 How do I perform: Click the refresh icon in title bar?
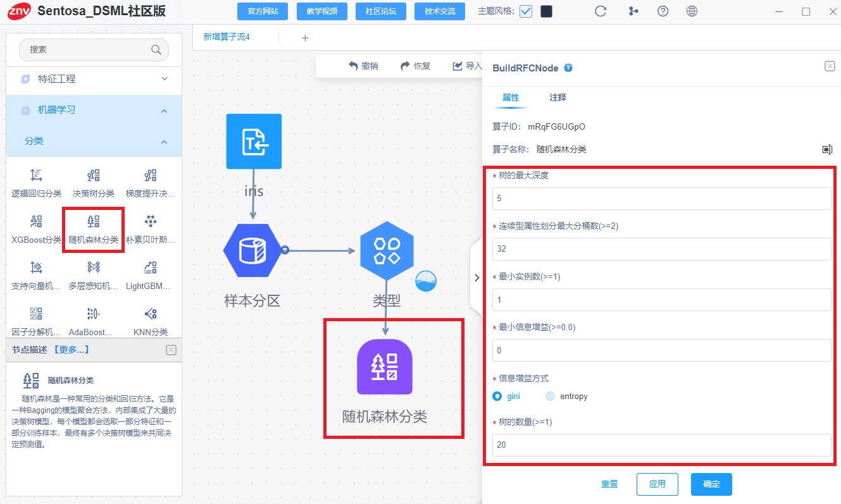(x=601, y=11)
